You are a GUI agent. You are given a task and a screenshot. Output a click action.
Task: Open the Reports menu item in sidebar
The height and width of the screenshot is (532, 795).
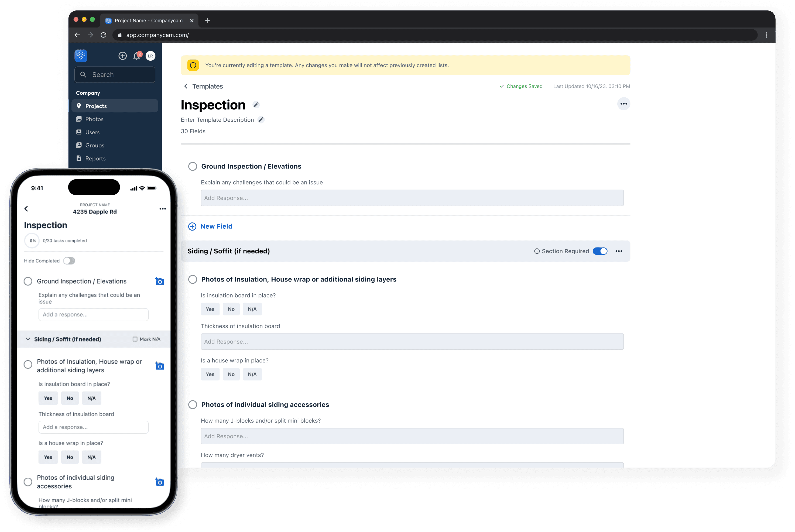pos(95,158)
